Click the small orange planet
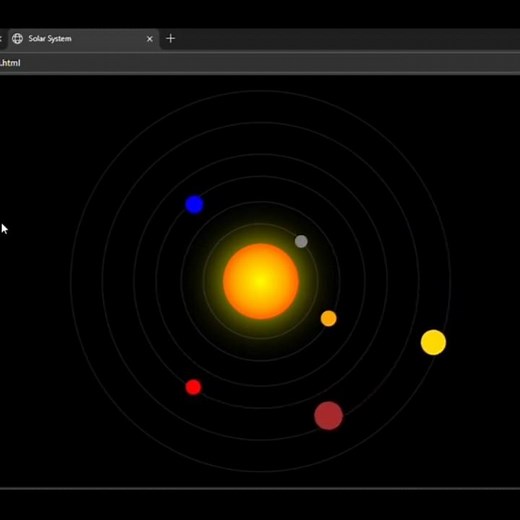520x520 pixels. pos(329,318)
